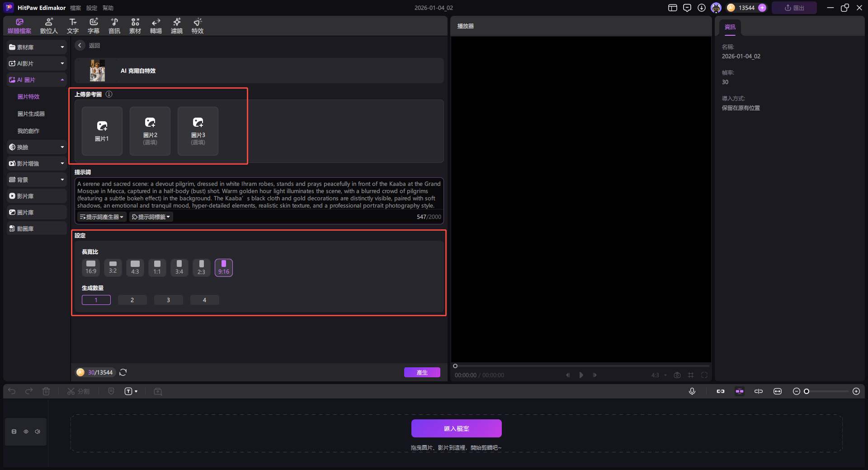
Task: Select 圖片生成器 in the sidebar
Action: tap(31, 114)
